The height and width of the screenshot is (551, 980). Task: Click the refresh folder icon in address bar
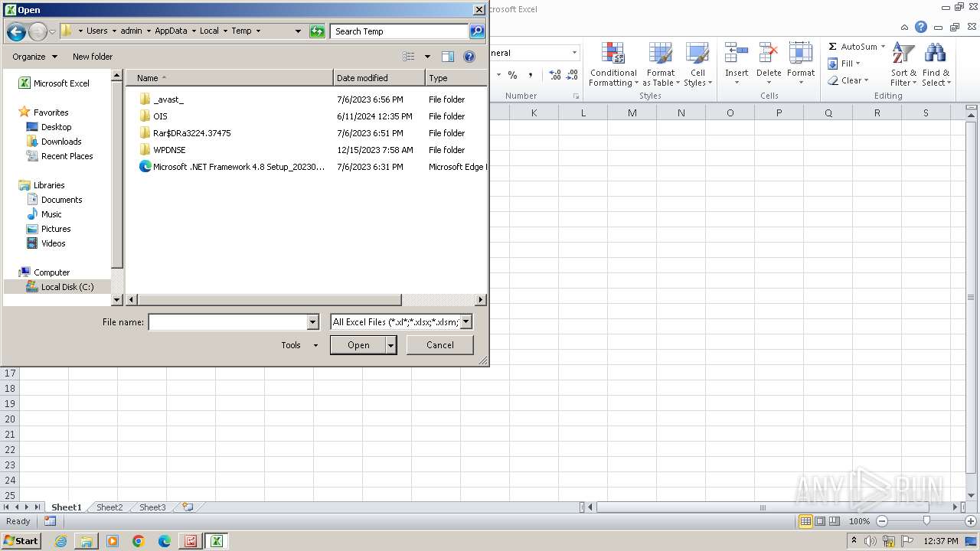317,31
